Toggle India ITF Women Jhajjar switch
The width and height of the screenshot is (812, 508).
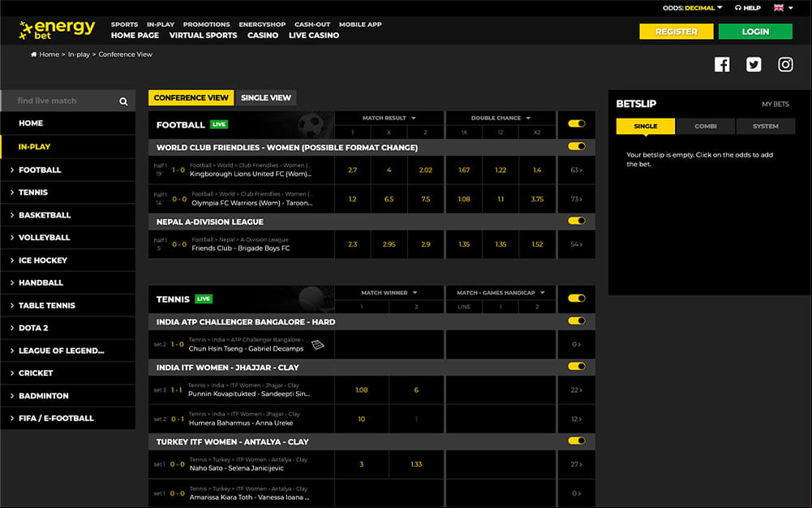pos(577,367)
